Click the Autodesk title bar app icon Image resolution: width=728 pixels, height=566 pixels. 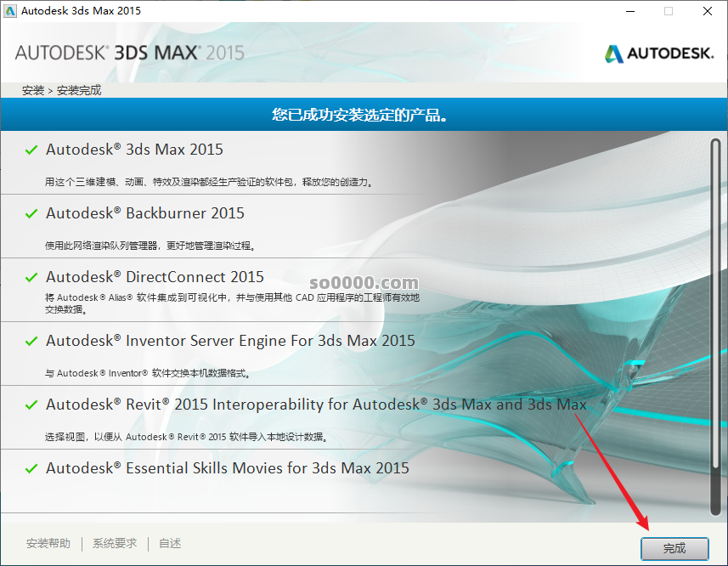(x=11, y=11)
